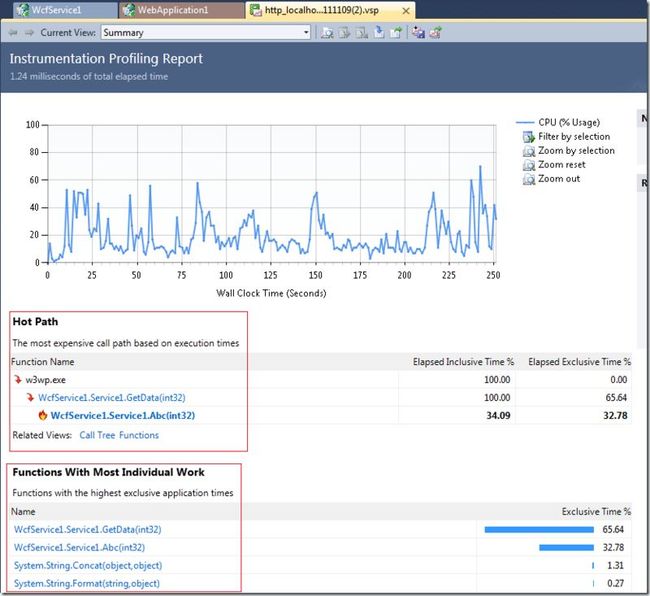
Task: Open System.String.Concat(object,object) function link
Action: coord(88,565)
